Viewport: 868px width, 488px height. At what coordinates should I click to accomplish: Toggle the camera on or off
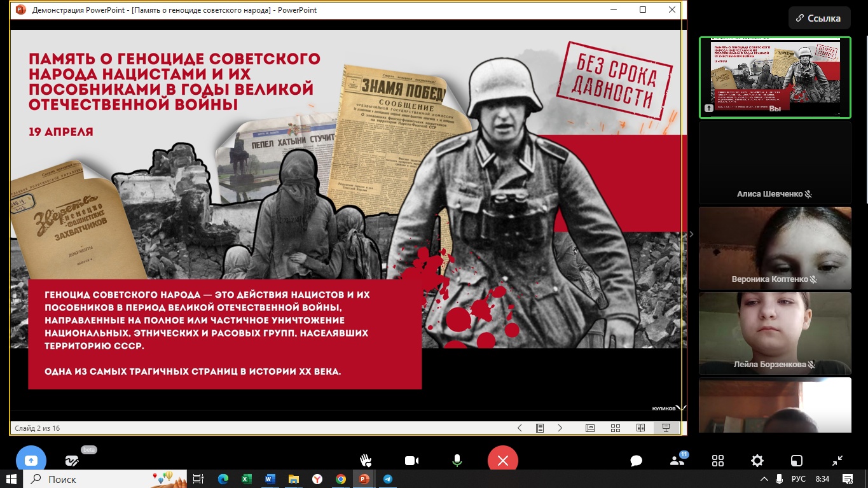coord(411,461)
